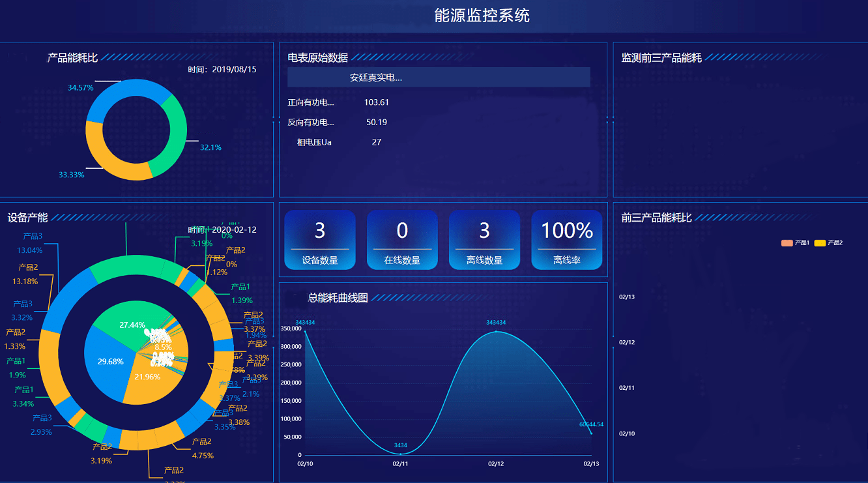Select the 离线率 100% card

point(567,240)
